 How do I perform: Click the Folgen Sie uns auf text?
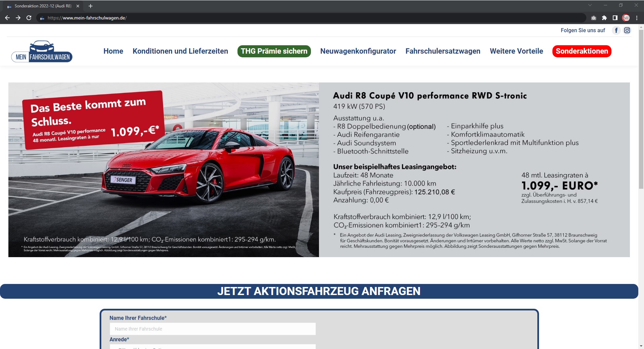583,31
